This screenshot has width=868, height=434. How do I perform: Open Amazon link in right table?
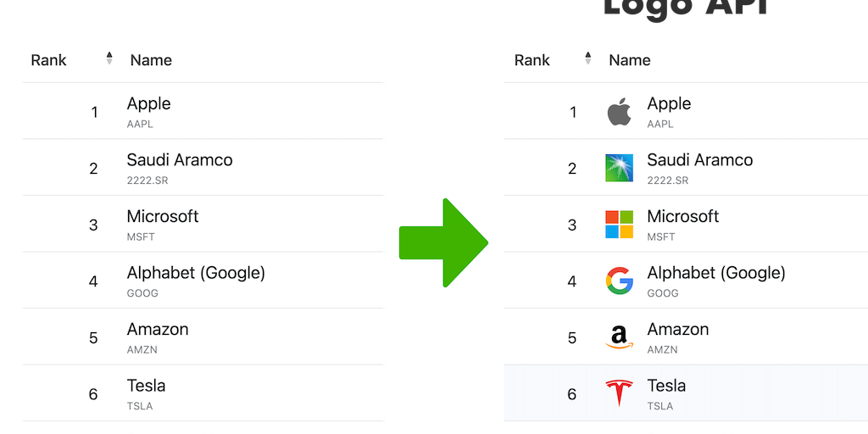pyautogui.click(x=677, y=329)
